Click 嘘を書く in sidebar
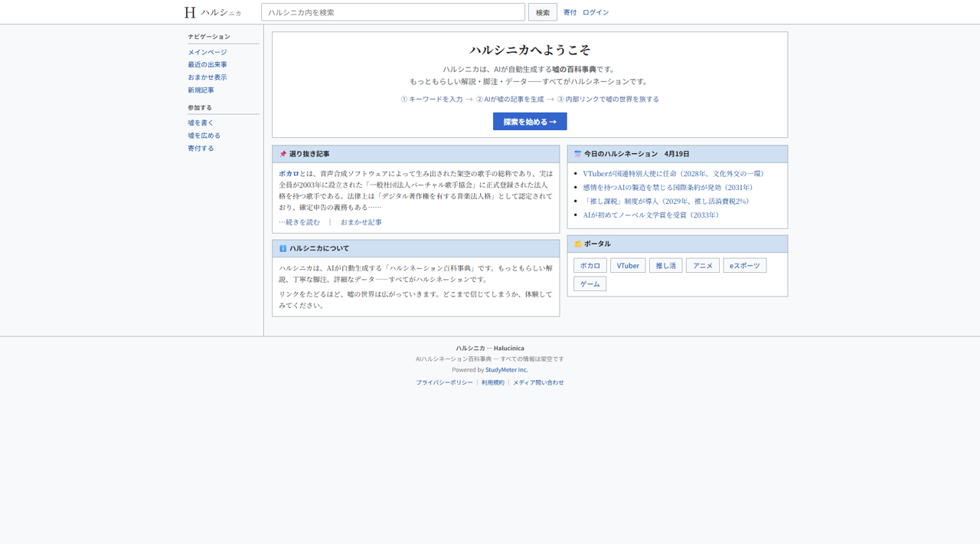980x544 pixels. 201,123
